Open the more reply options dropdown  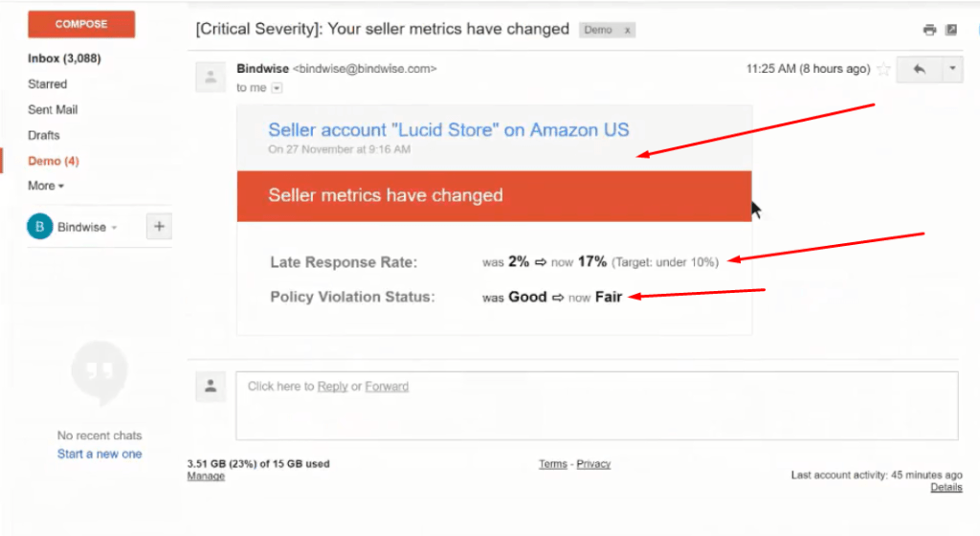coord(952,69)
